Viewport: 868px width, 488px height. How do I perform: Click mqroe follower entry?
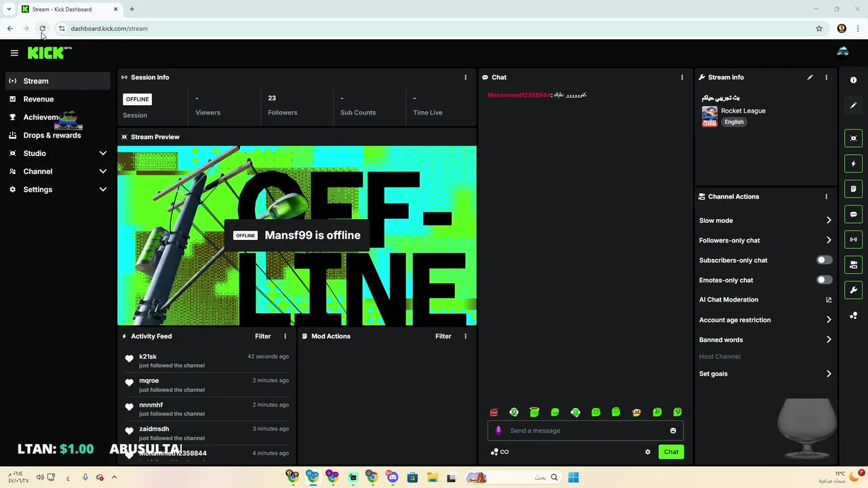coord(207,385)
